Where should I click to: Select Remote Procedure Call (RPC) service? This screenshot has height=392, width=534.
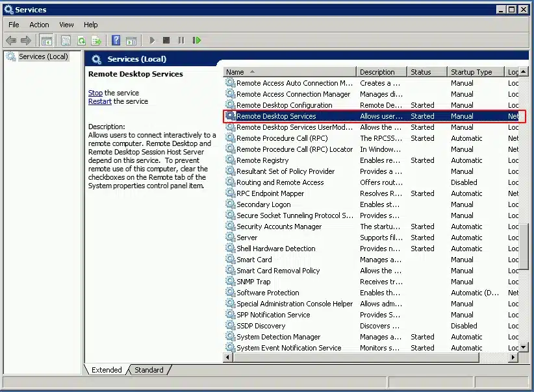[372, 138]
